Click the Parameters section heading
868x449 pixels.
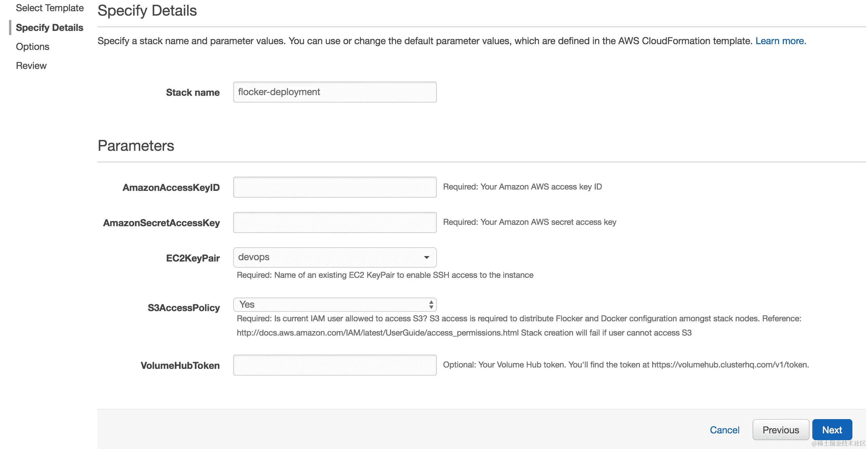136,146
